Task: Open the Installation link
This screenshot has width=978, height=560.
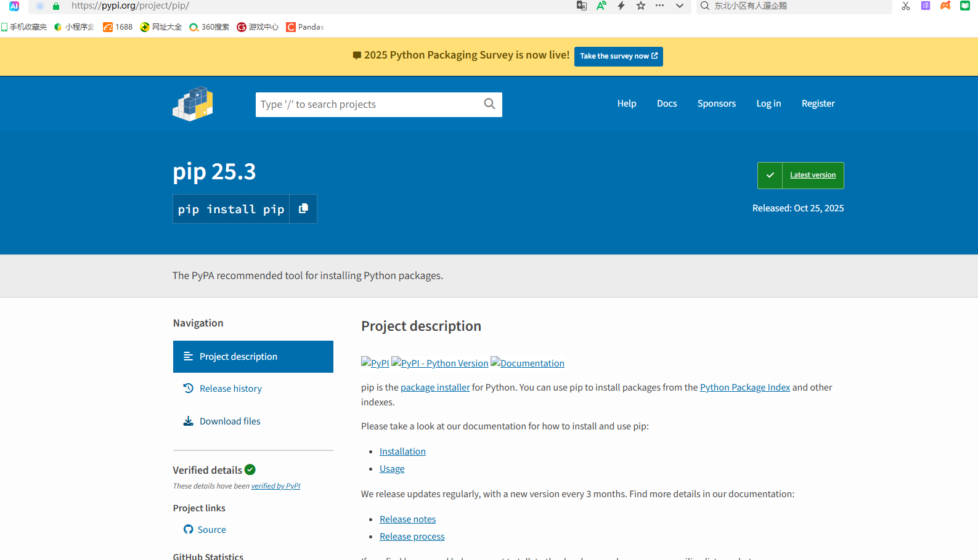Action: (402, 452)
